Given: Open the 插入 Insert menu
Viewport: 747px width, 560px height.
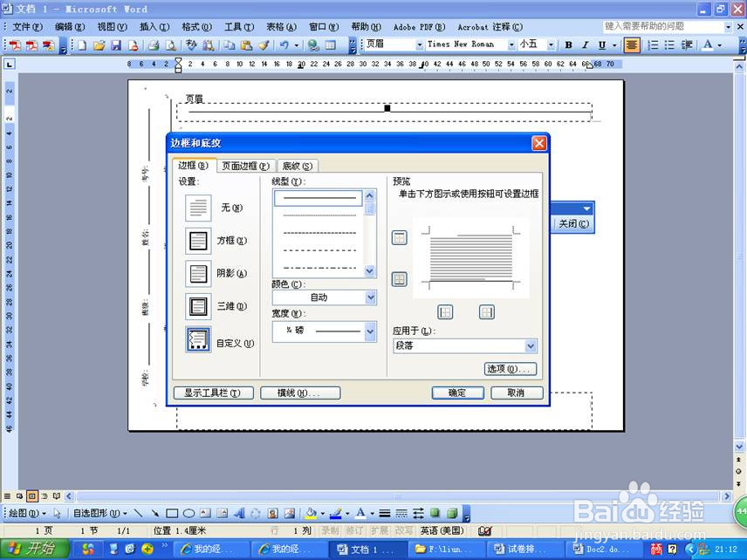Looking at the screenshot, I should point(154,27).
